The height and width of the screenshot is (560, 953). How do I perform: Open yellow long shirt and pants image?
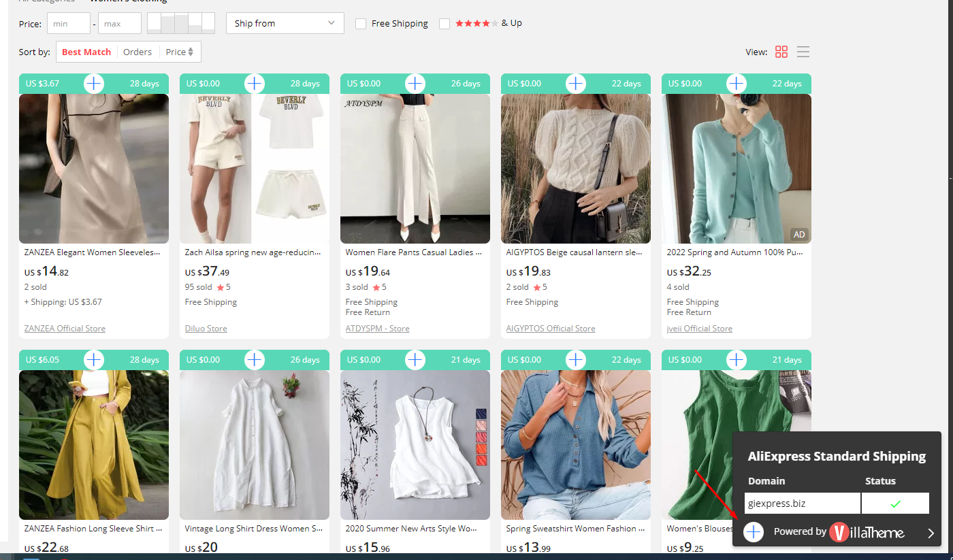(94, 445)
